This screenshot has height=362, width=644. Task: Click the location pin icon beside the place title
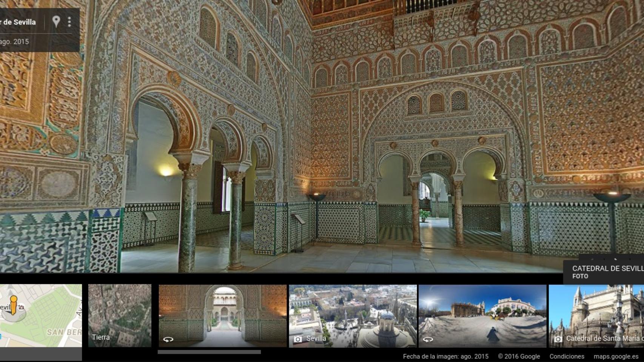(56, 21)
